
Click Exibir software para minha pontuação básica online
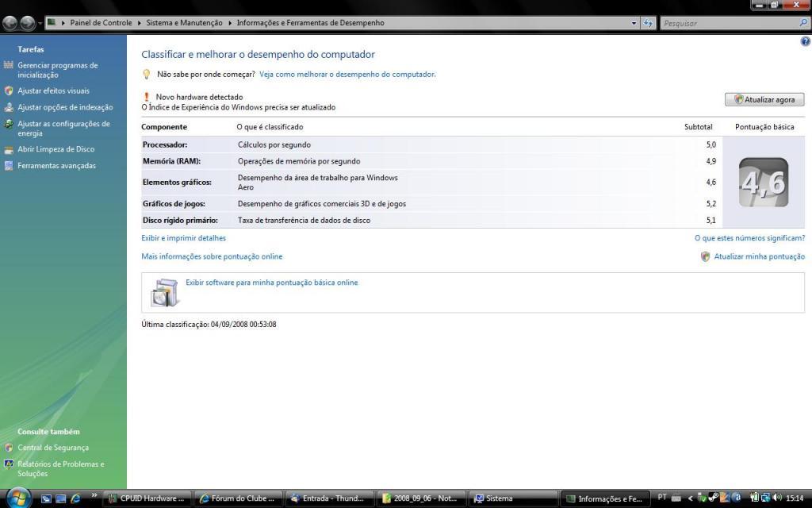click(272, 283)
